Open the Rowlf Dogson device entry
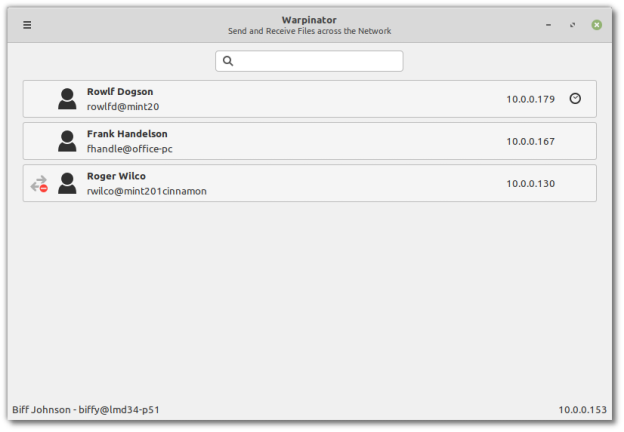The height and width of the screenshot is (432, 624). [300, 99]
